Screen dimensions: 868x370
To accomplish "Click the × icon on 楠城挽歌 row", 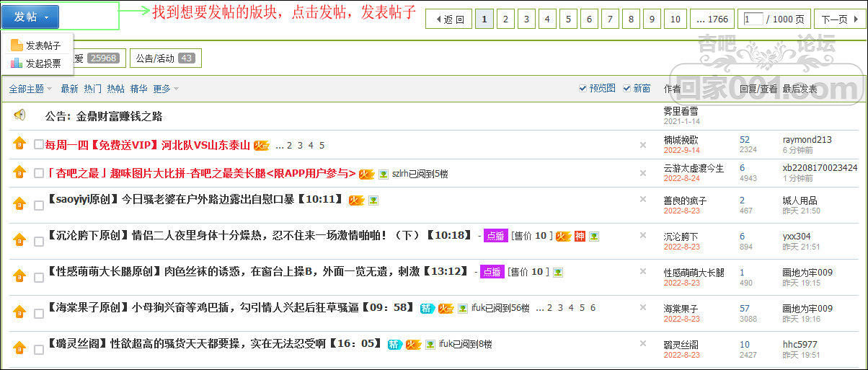I will pyautogui.click(x=642, y=144).
